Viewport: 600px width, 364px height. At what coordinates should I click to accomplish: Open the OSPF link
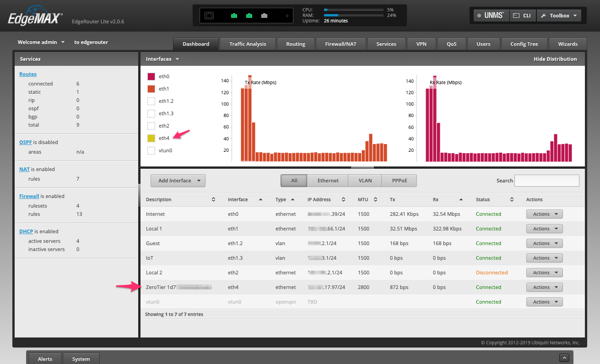click(x=27, y=142)
